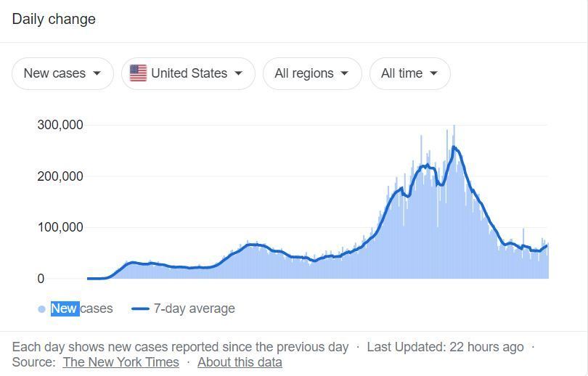
Task: Open the About this data link
Action: pyautogui.click(x=240, y=361)
